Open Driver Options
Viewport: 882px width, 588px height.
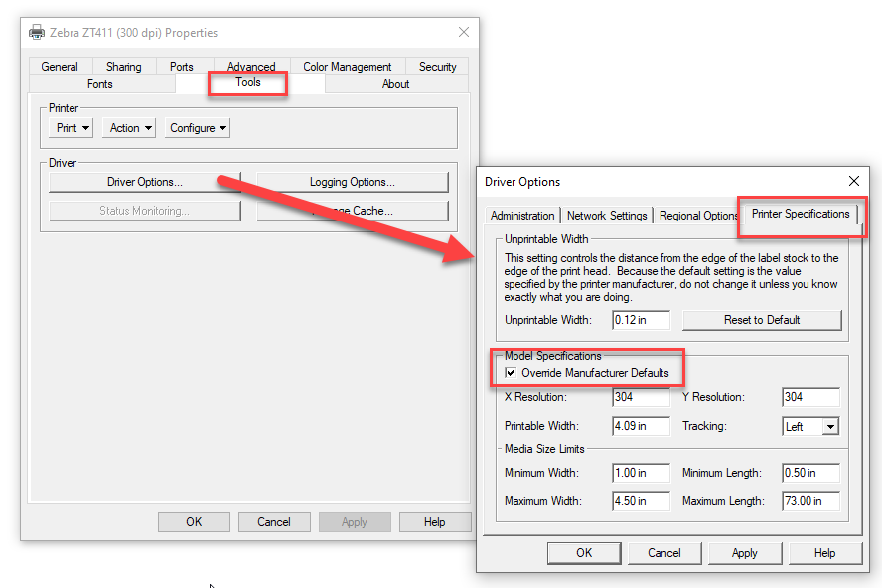point(145,182)
